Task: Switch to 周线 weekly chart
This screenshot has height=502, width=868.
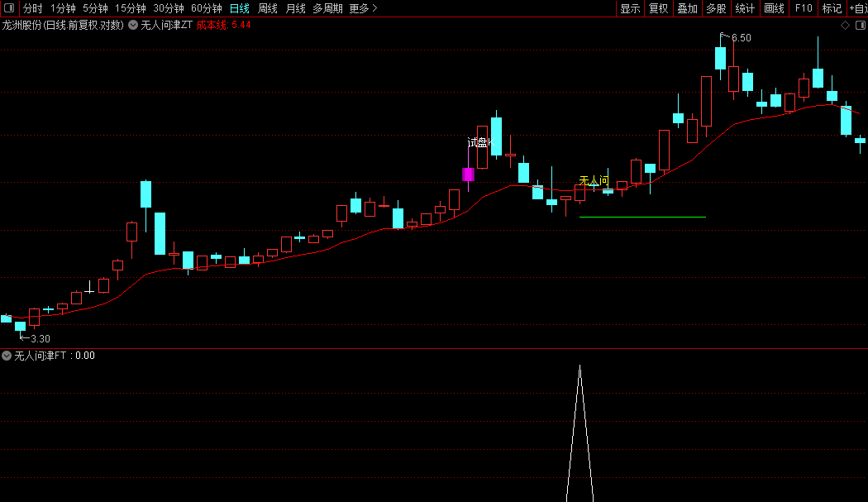Action: pos(268,8)
